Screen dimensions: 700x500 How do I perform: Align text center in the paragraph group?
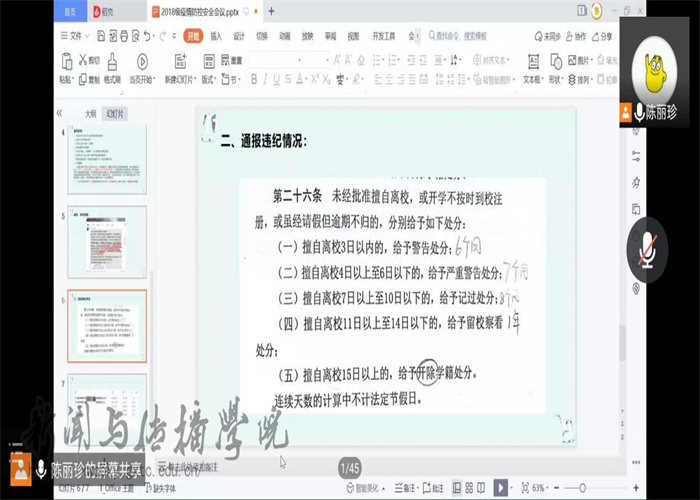pos(389,79)
